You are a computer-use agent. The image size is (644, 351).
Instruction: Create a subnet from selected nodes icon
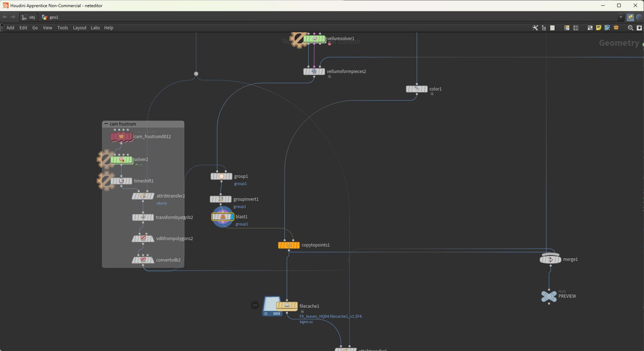click(616, 28)
